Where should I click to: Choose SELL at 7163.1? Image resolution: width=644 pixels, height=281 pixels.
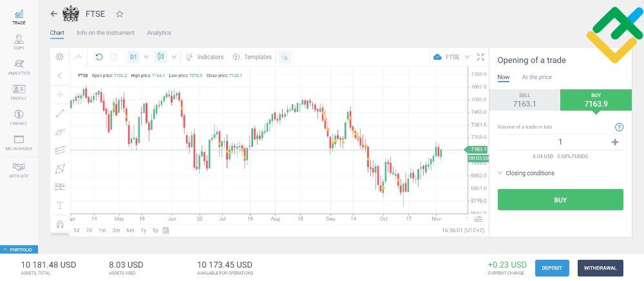(x=524, y=100)
